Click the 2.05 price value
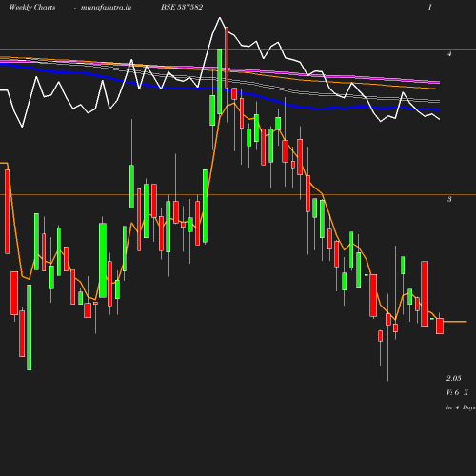This screenshot has width=476, height=476. pyautogui.click(x=454, y=378)
